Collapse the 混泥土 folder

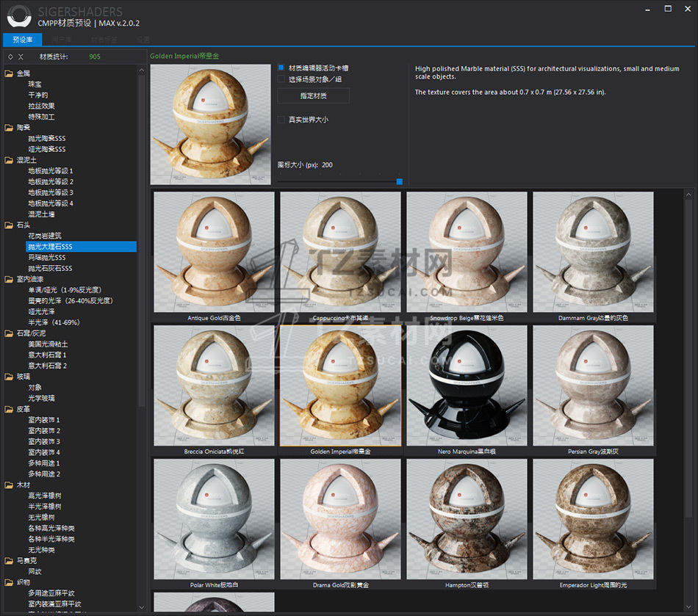pos(9,160)
